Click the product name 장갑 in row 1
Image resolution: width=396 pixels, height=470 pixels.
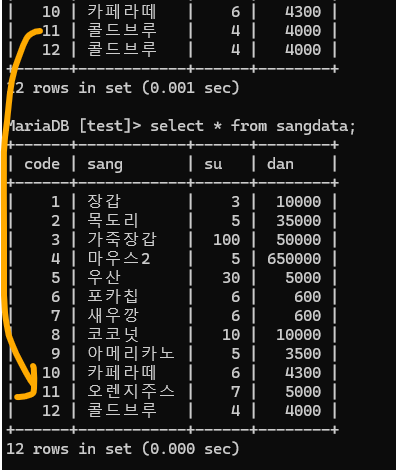point(104,201)
